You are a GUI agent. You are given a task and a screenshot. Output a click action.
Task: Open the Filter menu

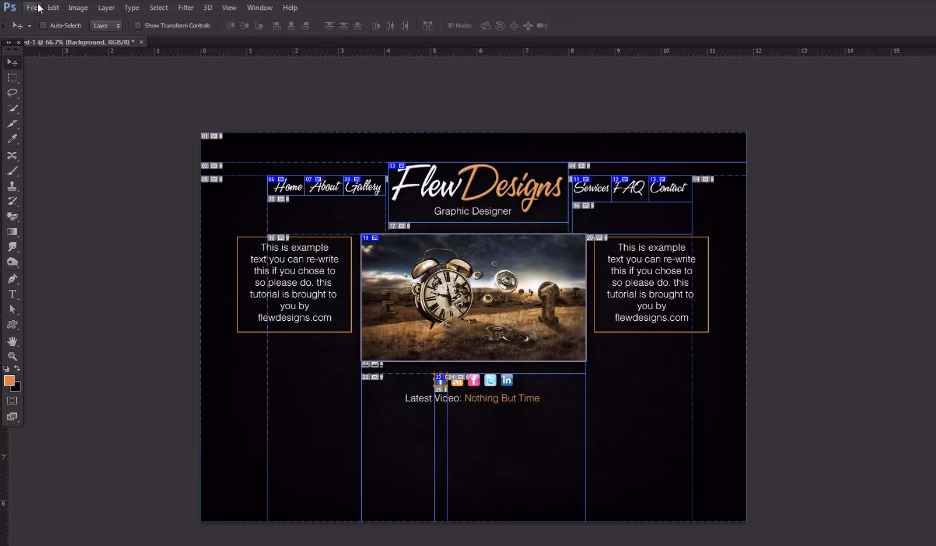pos(185,7)
